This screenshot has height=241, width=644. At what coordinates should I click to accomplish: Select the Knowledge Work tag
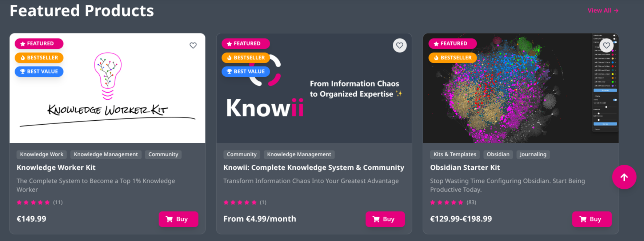tap(42, 154)
